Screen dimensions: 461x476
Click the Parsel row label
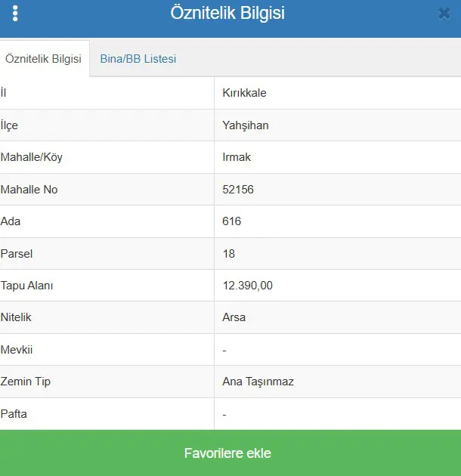coord(17,254)
